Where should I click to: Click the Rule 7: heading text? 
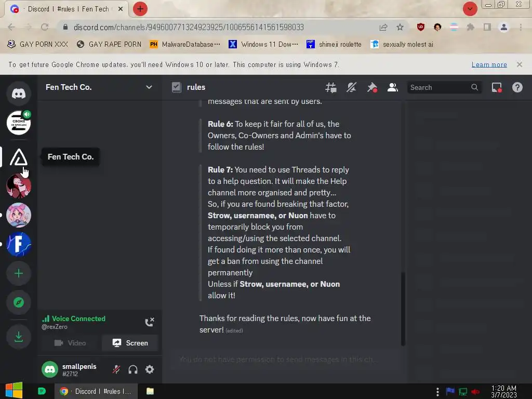220,170
